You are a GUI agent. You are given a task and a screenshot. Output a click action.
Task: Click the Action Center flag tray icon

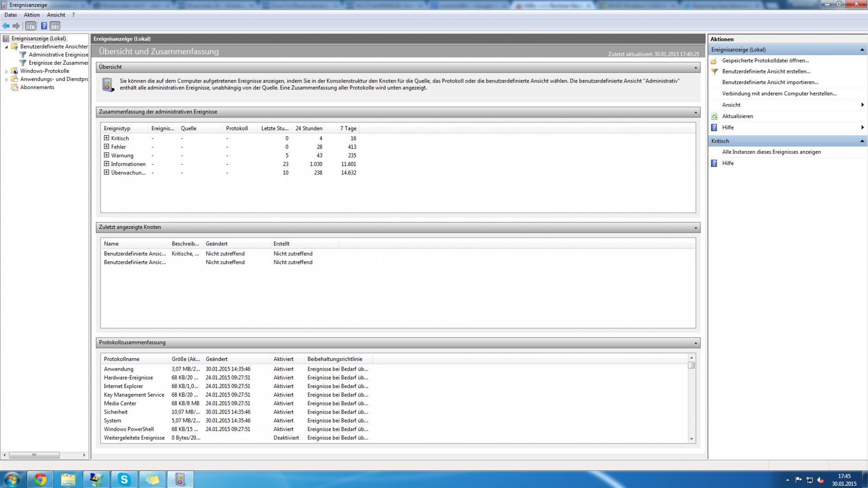pyautogui.click(x=799, y=480)
